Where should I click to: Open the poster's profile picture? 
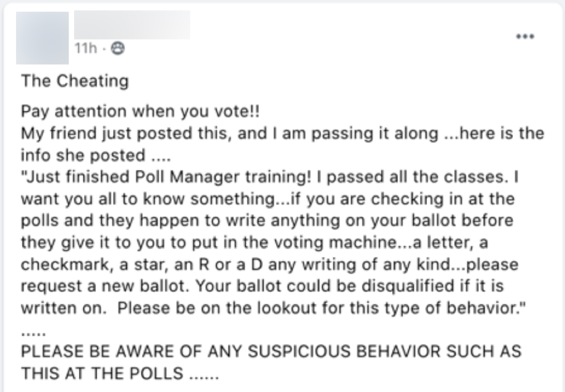[x=38, y=37]
